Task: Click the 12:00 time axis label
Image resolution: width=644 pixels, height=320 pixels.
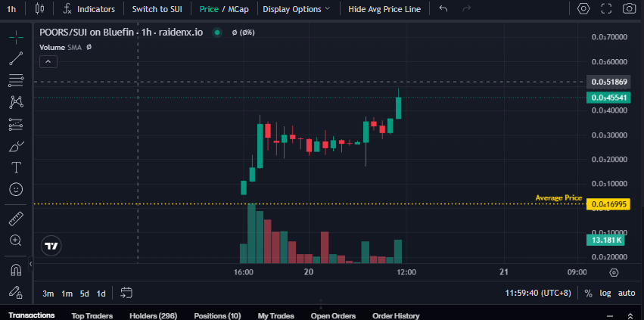Action: (x=406, y=272)
